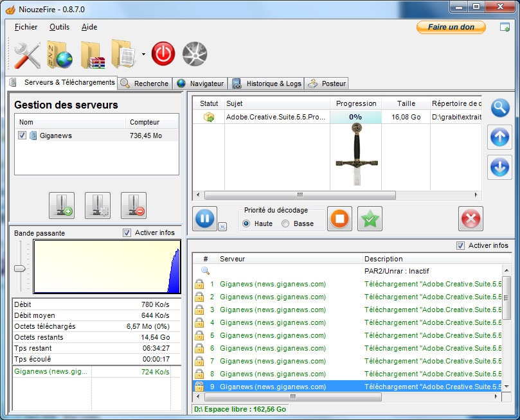
Task: Expand the dropdown arrow beside documents folder
Action: point(143,54)
